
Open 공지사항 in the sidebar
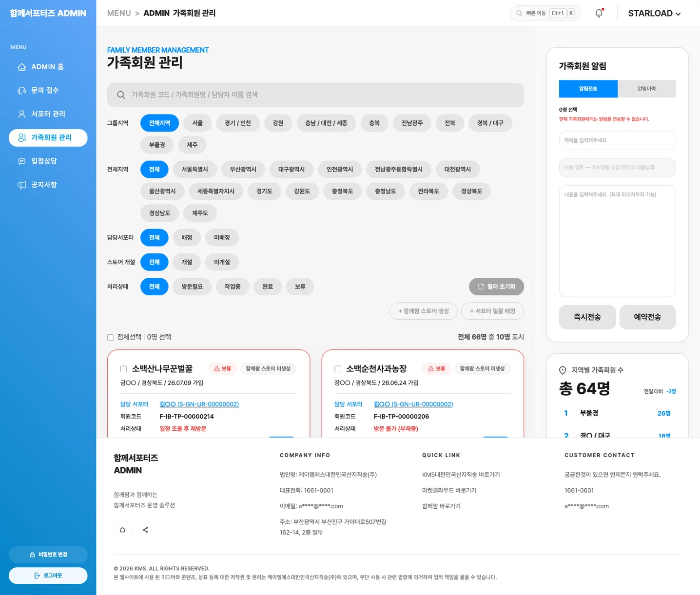48,185
